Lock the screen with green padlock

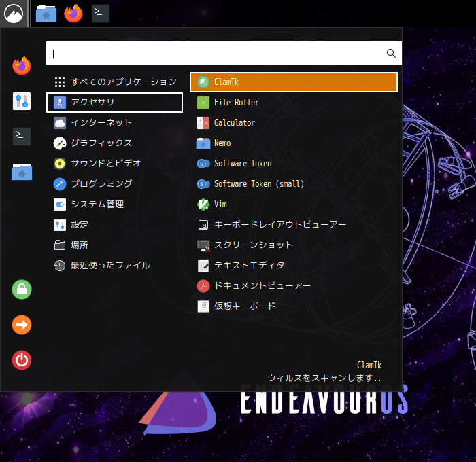tap(22, 289)
